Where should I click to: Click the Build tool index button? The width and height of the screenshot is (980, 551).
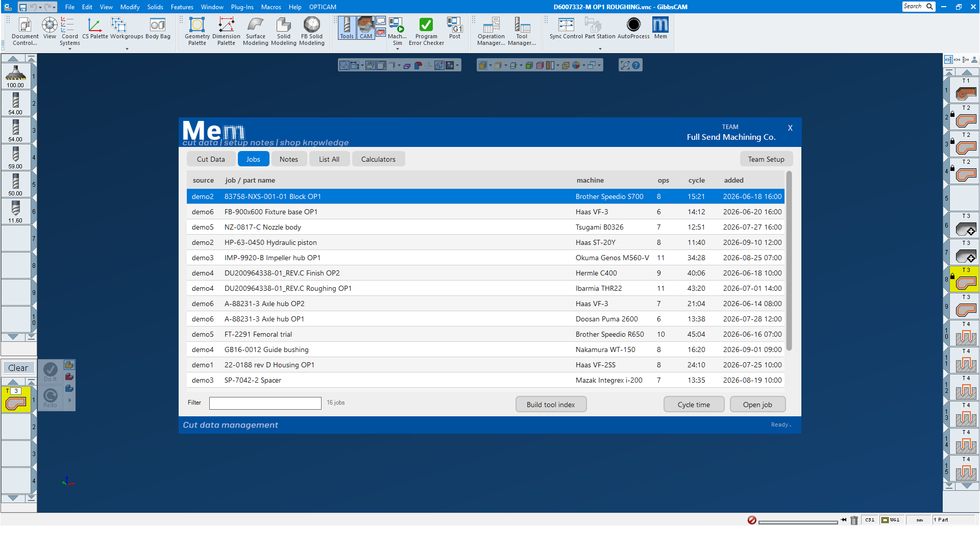[x=551, y=405]
